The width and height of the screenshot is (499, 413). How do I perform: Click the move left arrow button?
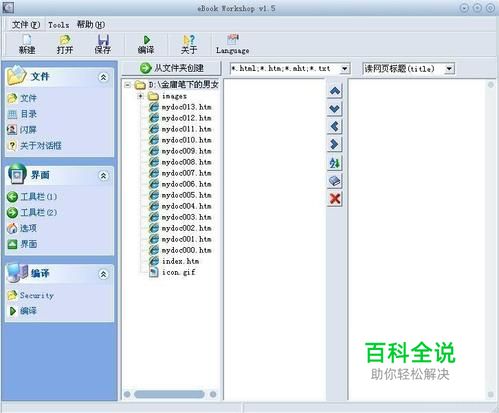coord(335,127)
